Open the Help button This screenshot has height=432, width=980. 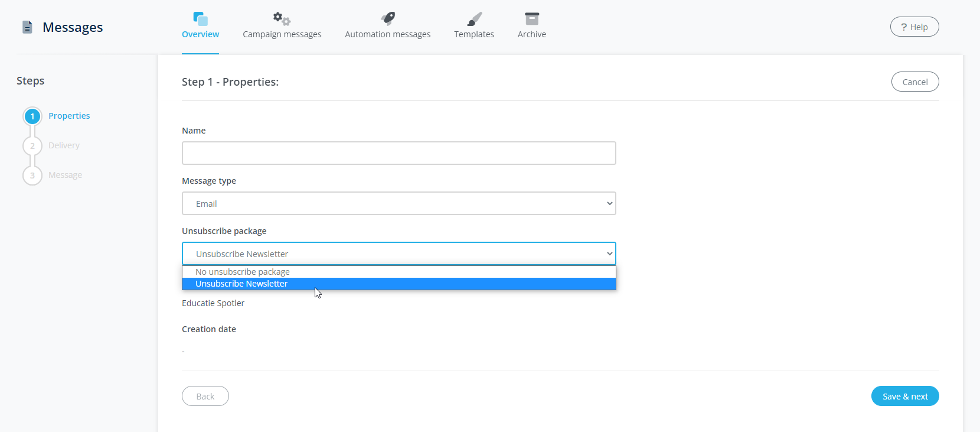click(x=914, y=27)
